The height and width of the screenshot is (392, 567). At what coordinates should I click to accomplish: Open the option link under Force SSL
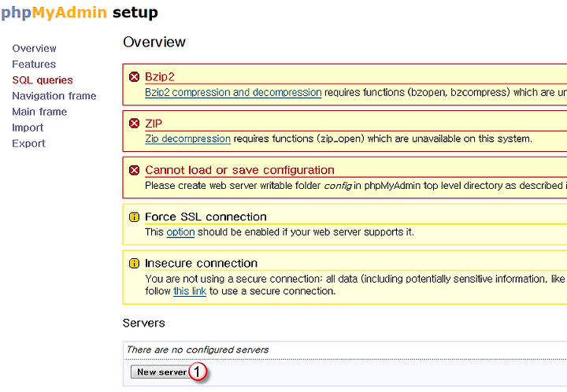coord(180,232)
